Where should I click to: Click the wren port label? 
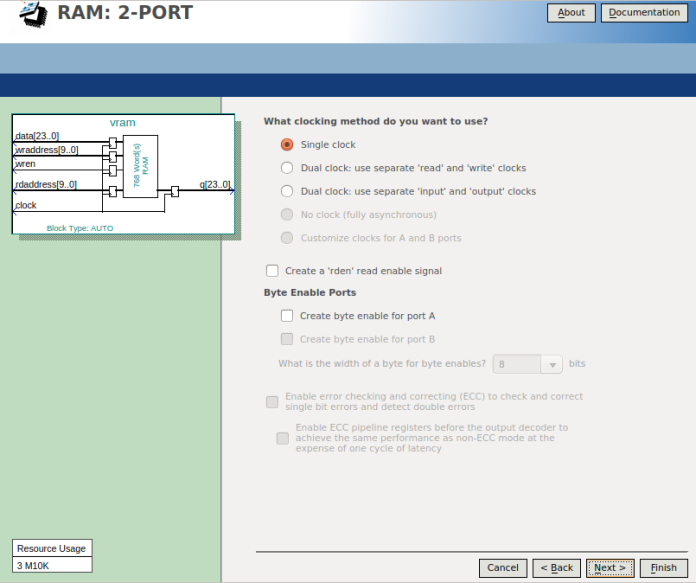tap(25, 164)
